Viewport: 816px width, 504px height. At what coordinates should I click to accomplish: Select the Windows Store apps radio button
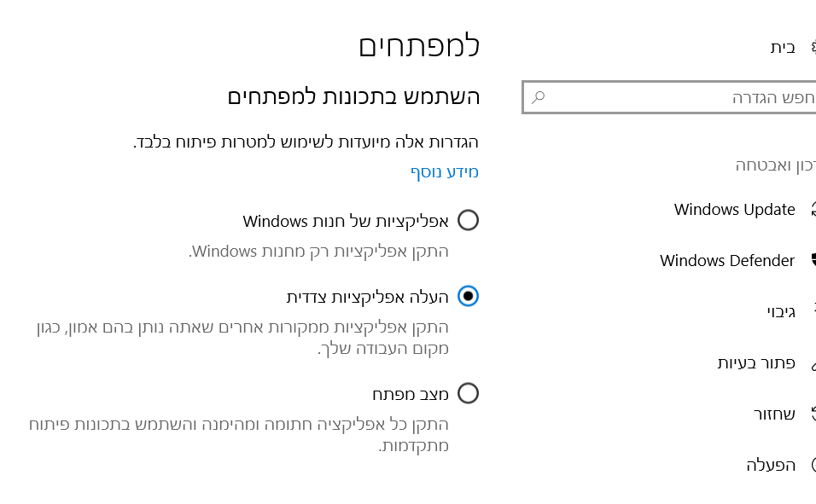click(468, 221)
